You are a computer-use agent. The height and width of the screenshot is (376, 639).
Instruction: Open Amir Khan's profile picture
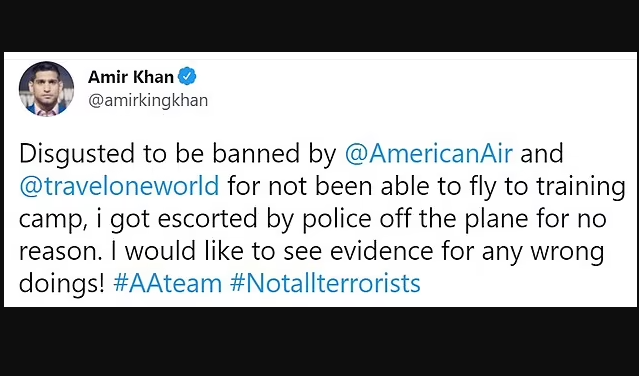pyautogui.click(x=46, y=89)
